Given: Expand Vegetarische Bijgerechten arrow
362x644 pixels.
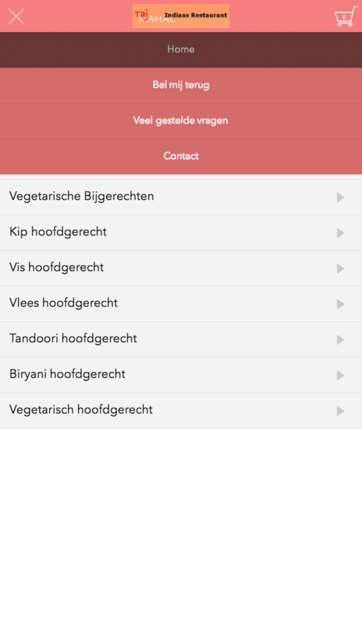Looking at the screenshot, I should point(340,197).
